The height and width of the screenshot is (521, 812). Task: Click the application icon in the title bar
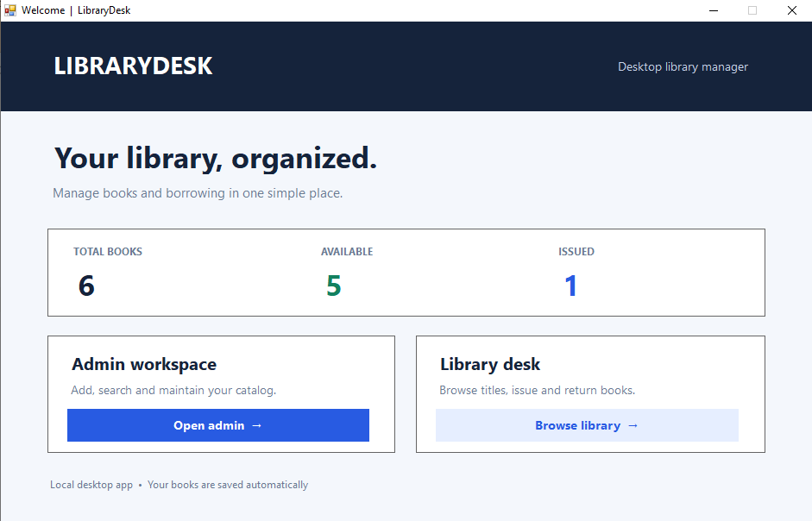coord(9,10)
